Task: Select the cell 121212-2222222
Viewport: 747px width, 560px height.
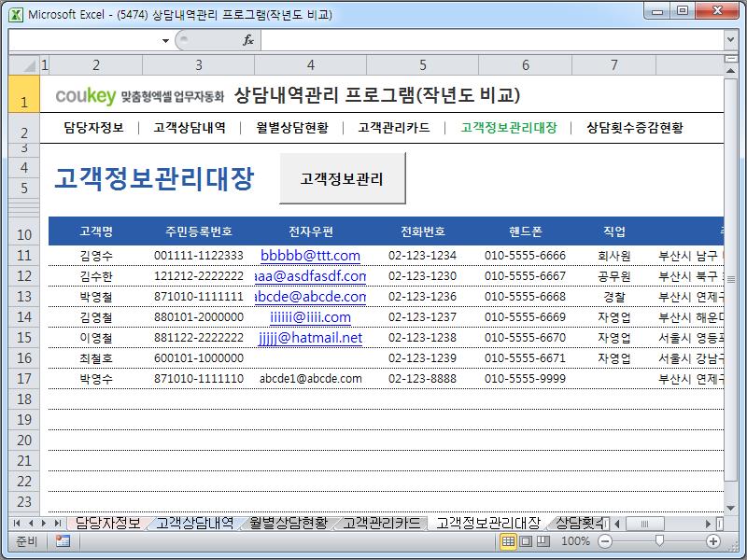Action: [x=199, y=276]
